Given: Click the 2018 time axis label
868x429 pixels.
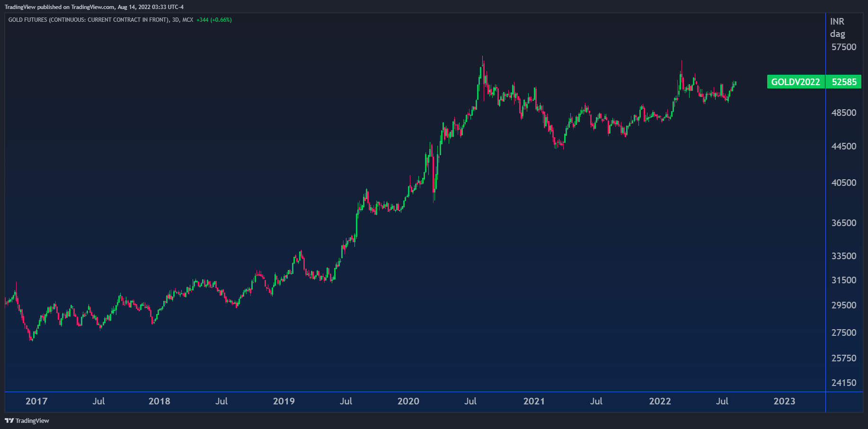Looking at the screenshot, I should 159,401.
